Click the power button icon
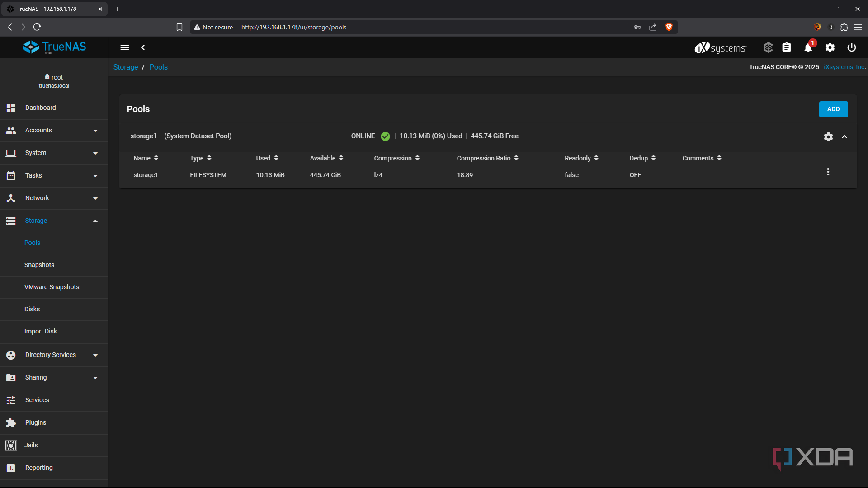This screenshot has height=488, width=868. (852, 47)
